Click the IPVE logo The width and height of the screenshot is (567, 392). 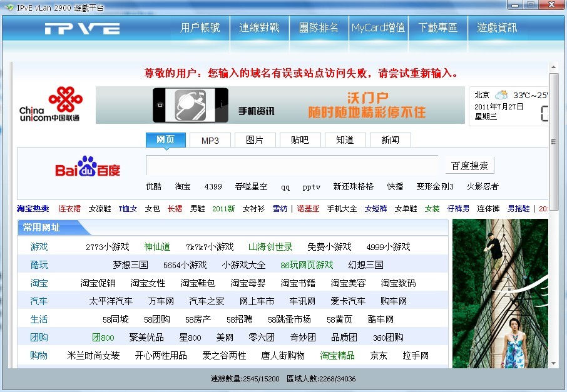(82, 29)
